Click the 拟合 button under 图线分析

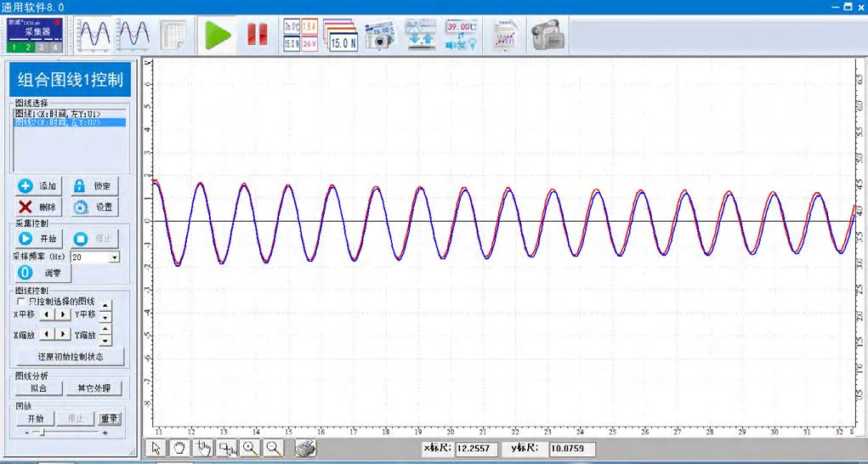pos(37,388)
